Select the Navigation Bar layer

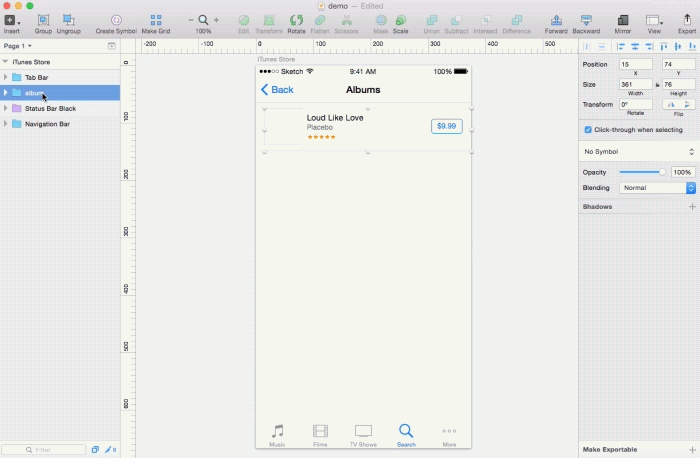click(60, 124)
